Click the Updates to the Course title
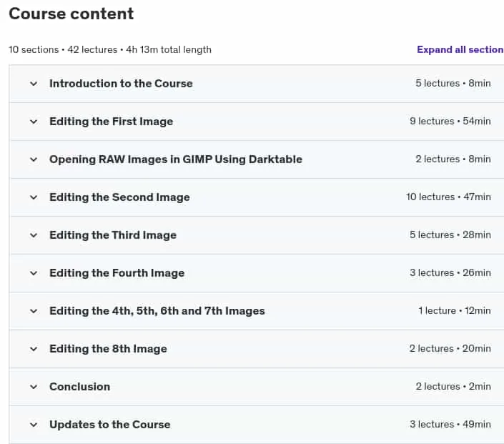Viewport: 504px width, 444px height. 110,425
